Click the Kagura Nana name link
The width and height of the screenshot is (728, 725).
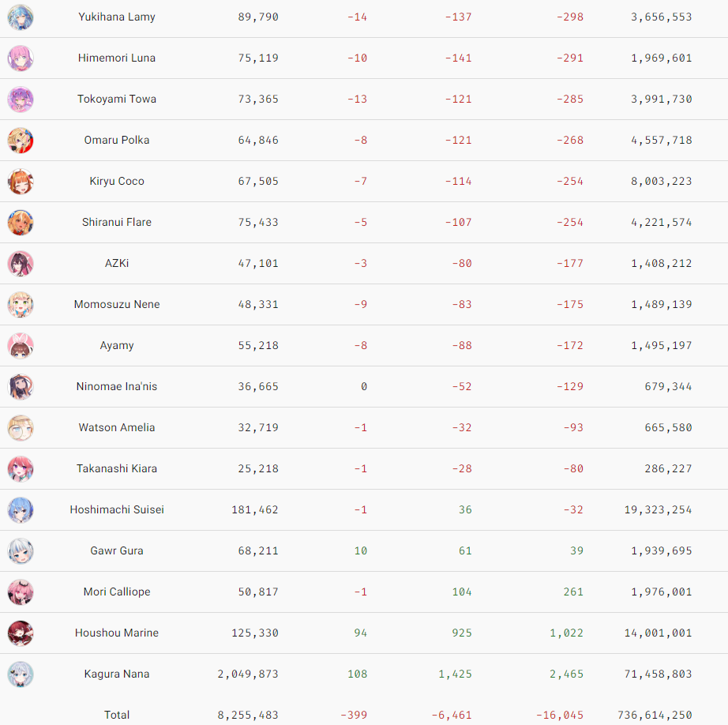(x=117, y=674)
